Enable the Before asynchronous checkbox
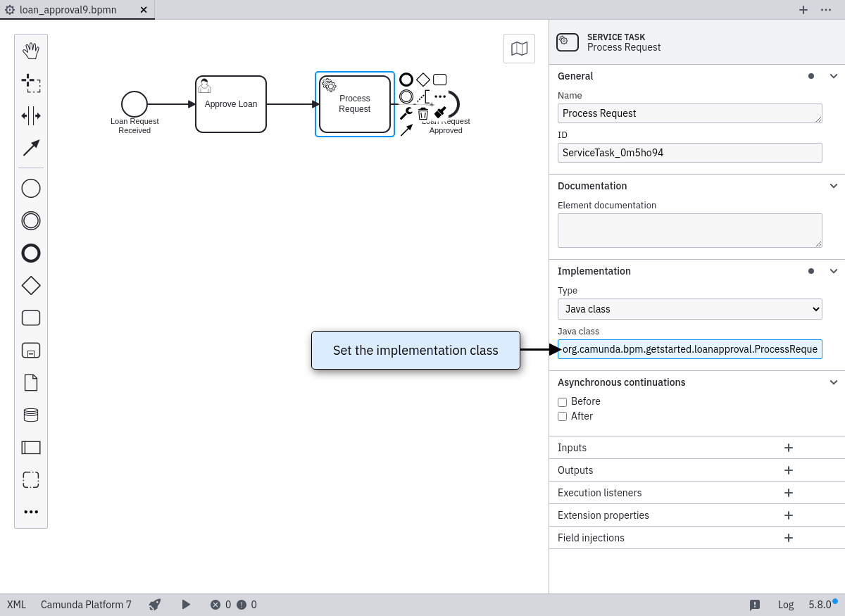 (562, 402)
